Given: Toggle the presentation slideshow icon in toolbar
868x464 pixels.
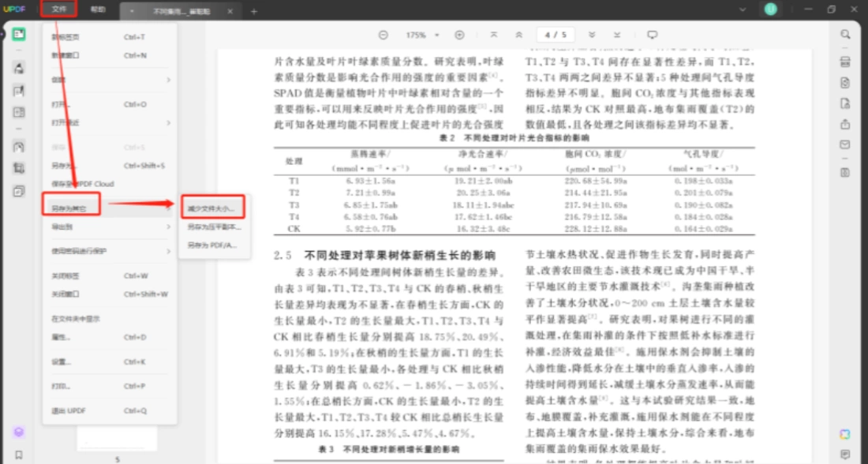Looking at the screenshot, I should pos(653,35).
